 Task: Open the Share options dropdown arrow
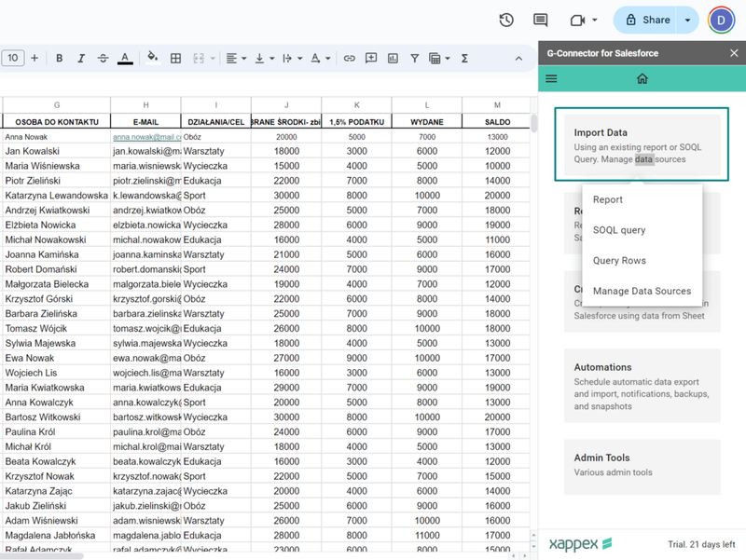[x=687, y=20]
